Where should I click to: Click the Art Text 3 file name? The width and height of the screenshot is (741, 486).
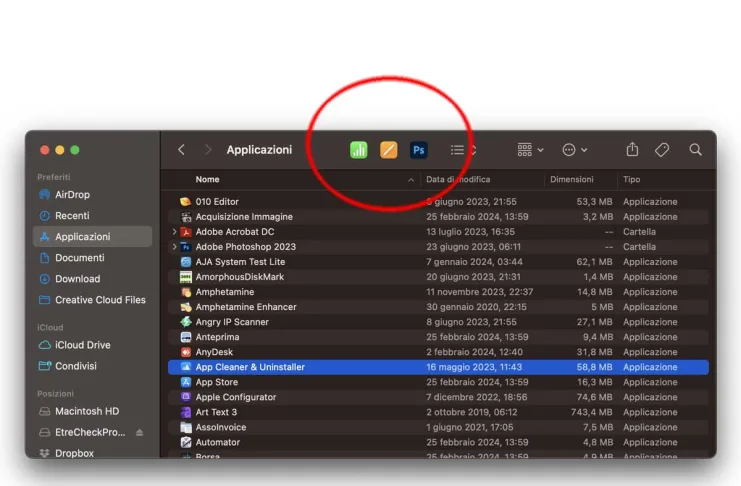tap(216, 412)
